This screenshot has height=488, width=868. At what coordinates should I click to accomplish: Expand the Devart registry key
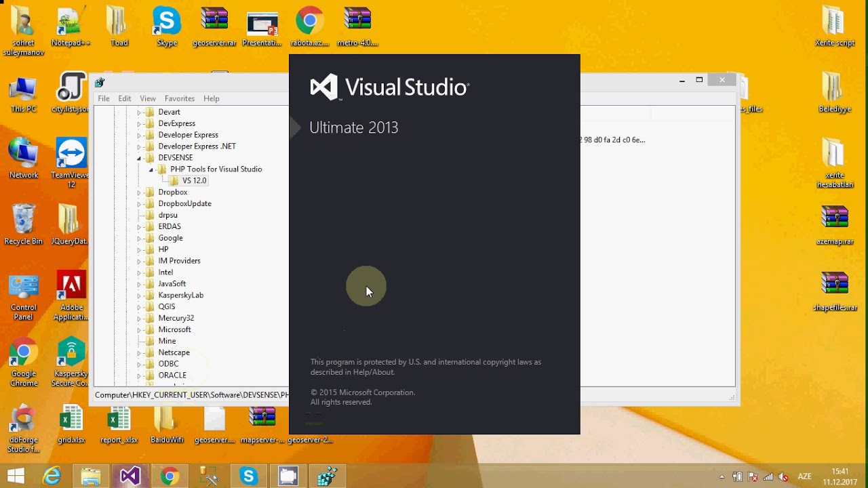click(139, 112)
